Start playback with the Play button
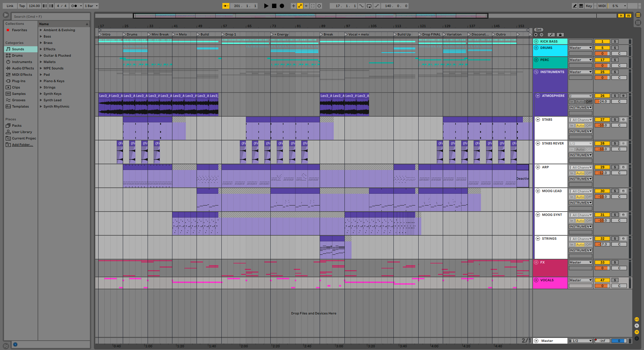The width and height of the screenshot is (644, 350). click(266, 6)
